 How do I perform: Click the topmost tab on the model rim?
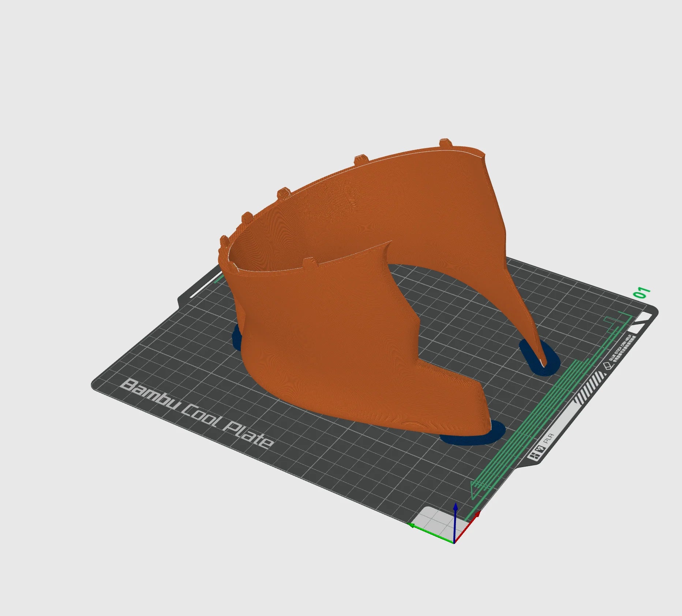(445, 142)
